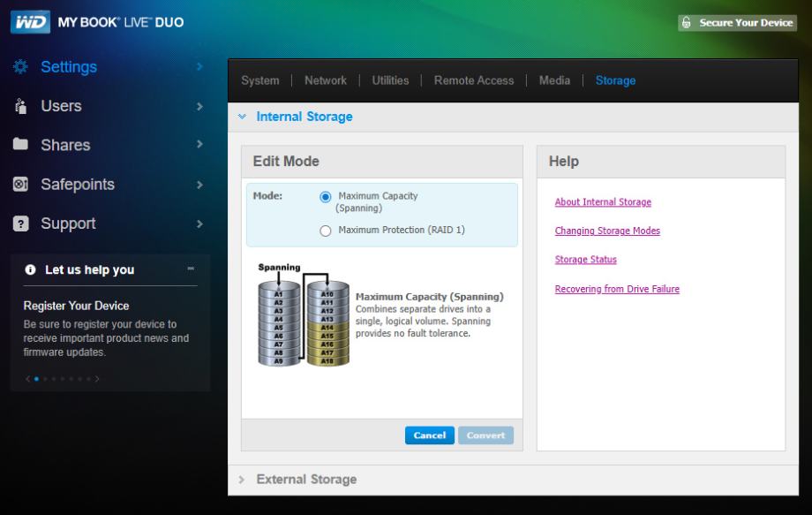Click the Support question mark icon
The height and width of the screenshot is (515, 812).
click(x=20, y=223)
